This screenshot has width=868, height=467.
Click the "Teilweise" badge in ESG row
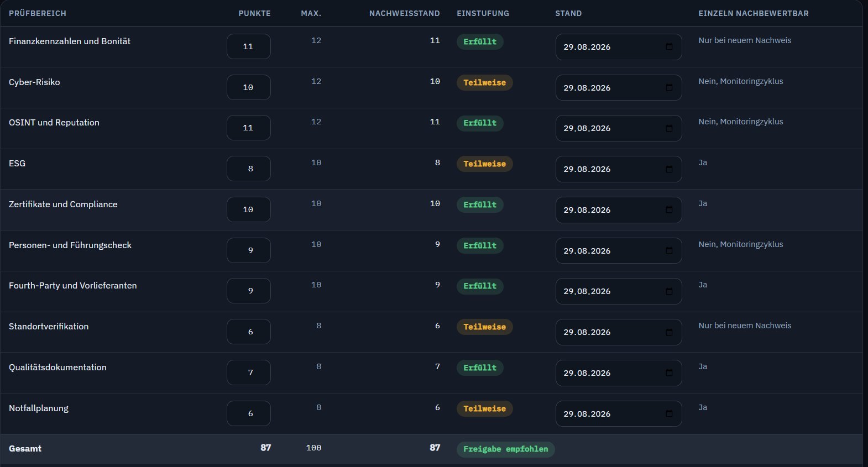pyautogui.click(x=485, y=164)
